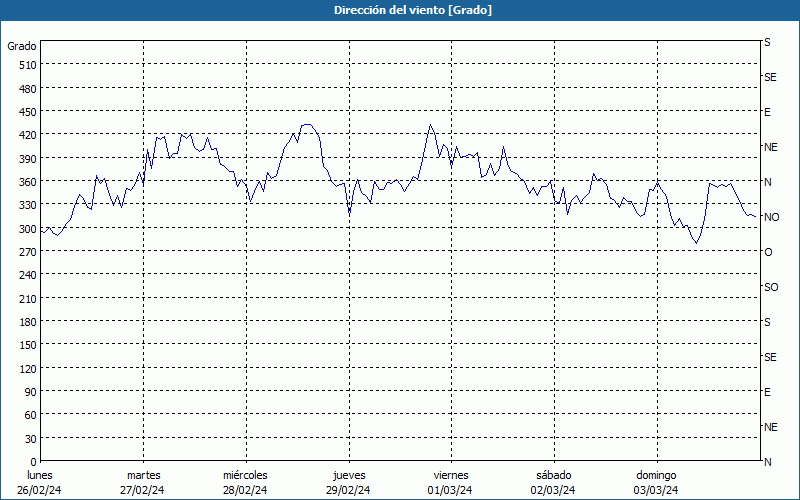Click the 330 degree axis label
800x500 pixels.
pos(28,205)
